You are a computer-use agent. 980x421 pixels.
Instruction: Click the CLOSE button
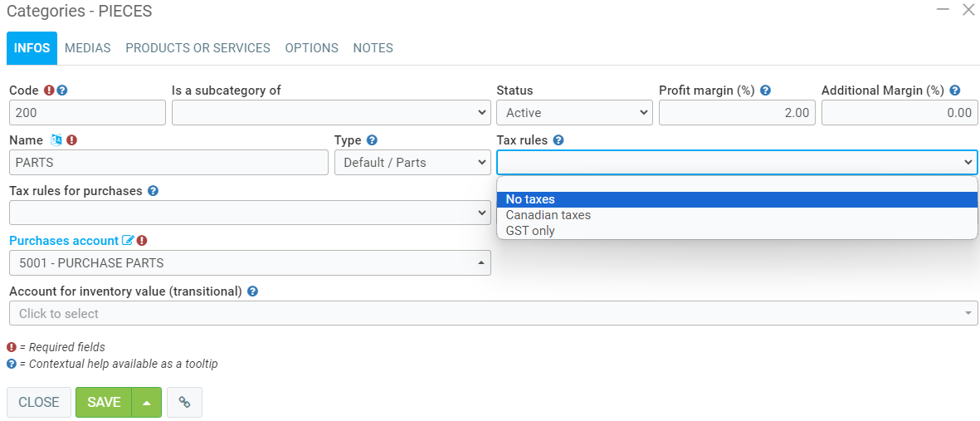click(39, 402)
